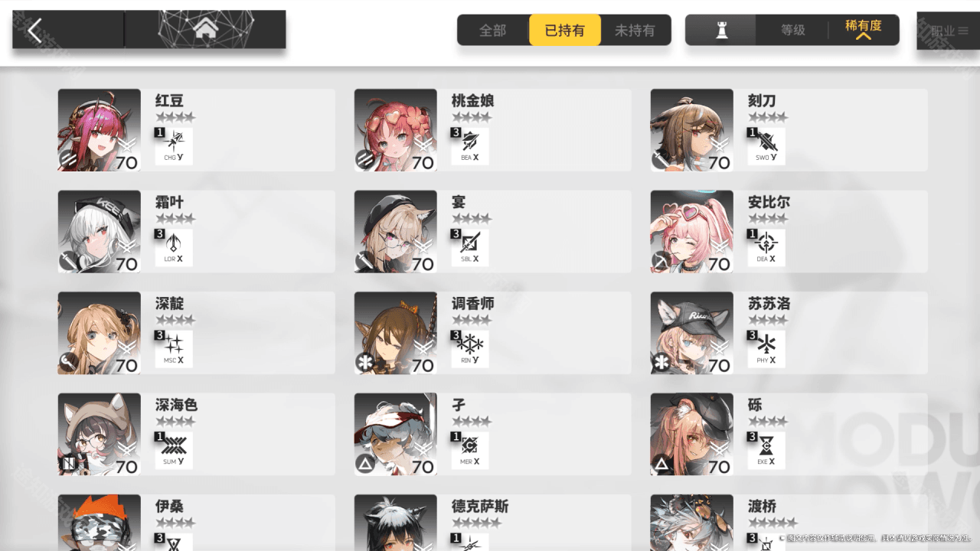Open 桃金娘's BEA module icon
980x551 pixels.
pos(470,146)
